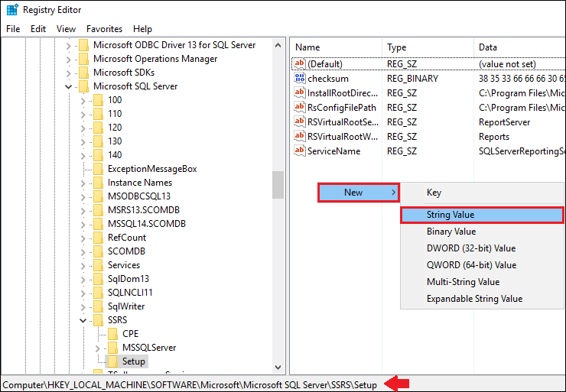The width and height of the screenshot is (566, 392).
Task: Open the Favorites menu
Action: click(104, 29)
